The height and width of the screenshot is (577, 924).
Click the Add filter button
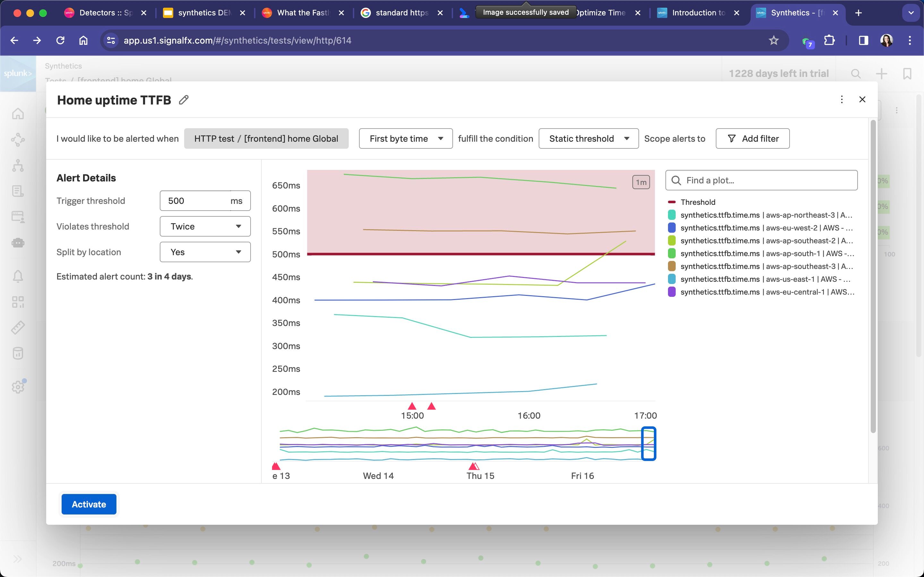click(x=752, y=138)
